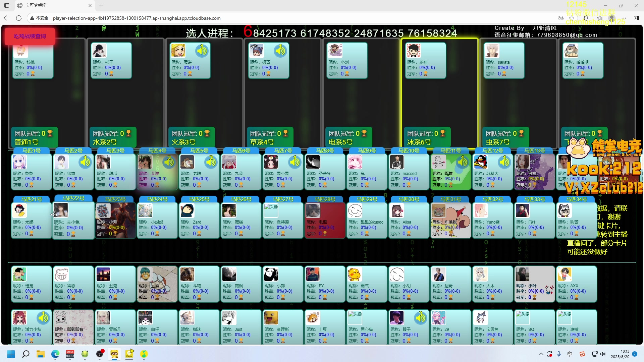Viewport: 644px width, 362px height.
Task: Click 水系2号 team label
Action: [105, 142]
